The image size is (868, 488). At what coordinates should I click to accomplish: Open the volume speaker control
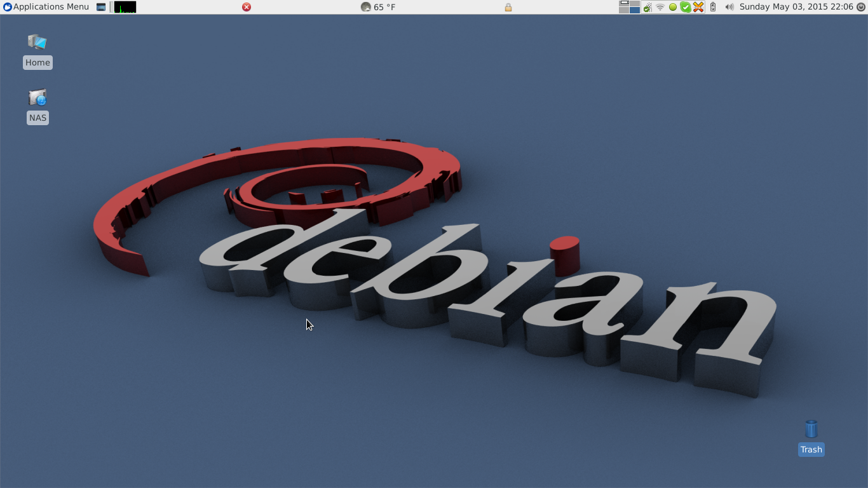[x=729, y=7]
